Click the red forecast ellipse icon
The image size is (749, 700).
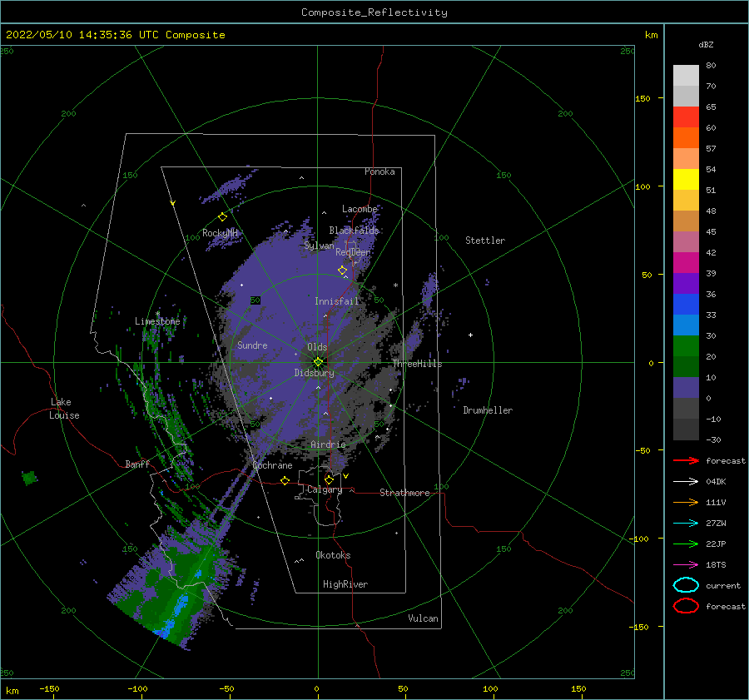686,606
